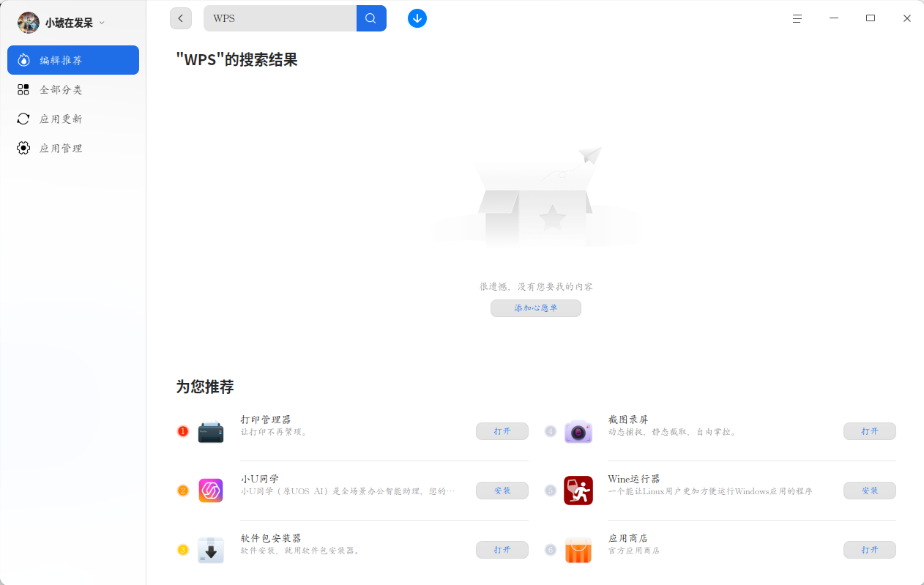Click the 应用管理 gear icon
Viewport: 924px width, 585px height.
pos(23,148)
